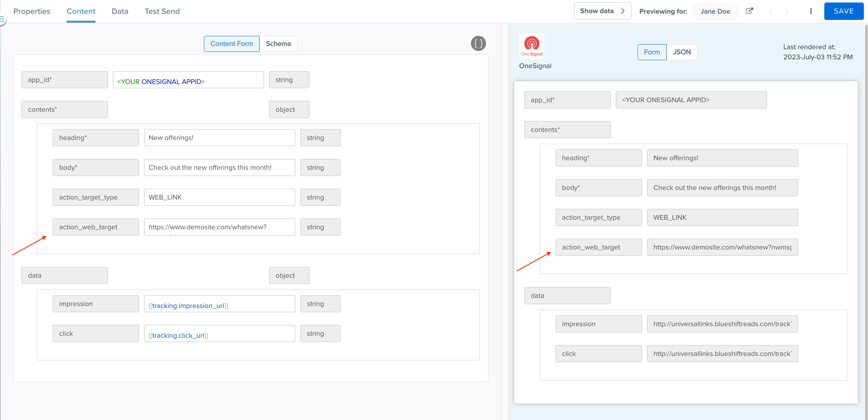
Task: Click string type beside heading field
Action: [x=320, y=138]
